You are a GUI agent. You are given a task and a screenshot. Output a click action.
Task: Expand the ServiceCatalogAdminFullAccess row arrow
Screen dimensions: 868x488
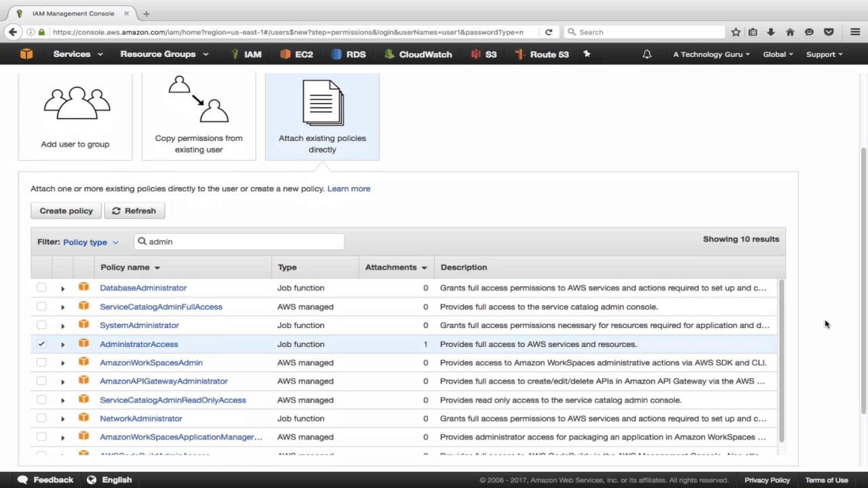[x=62, y=307]
